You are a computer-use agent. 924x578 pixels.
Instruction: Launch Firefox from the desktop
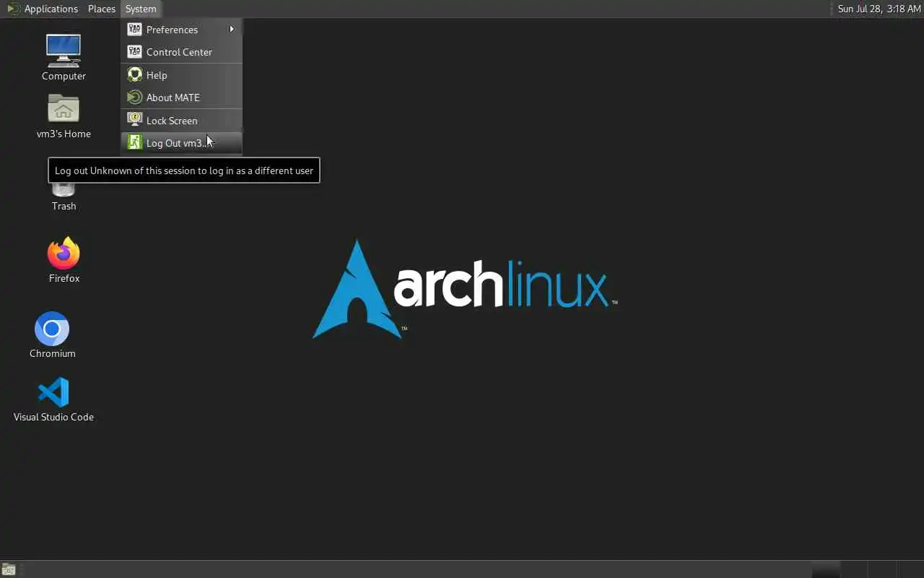click(64, 260)
